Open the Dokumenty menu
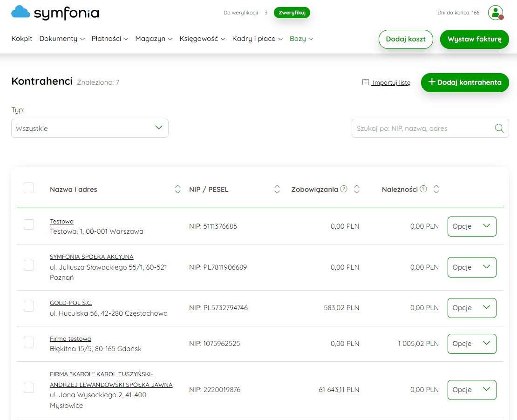The height and width of the screenshot is (420, 517). [x=62, y=39]
